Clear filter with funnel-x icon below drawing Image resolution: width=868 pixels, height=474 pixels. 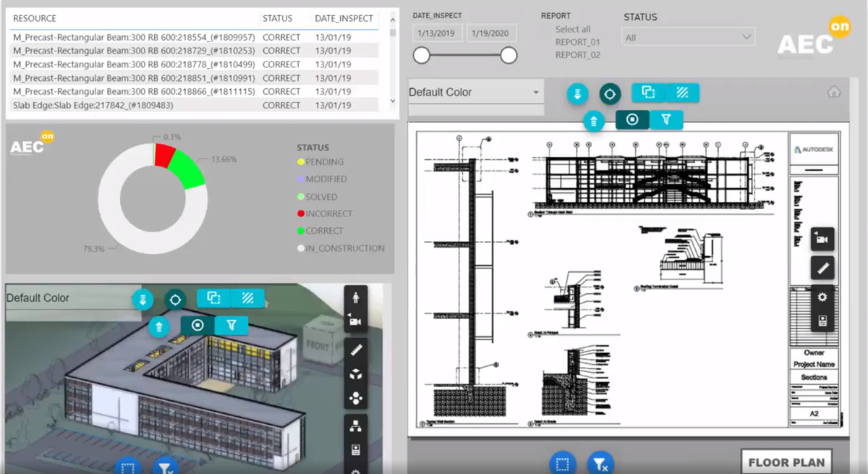pyautogui.click(x=599, y=463)
